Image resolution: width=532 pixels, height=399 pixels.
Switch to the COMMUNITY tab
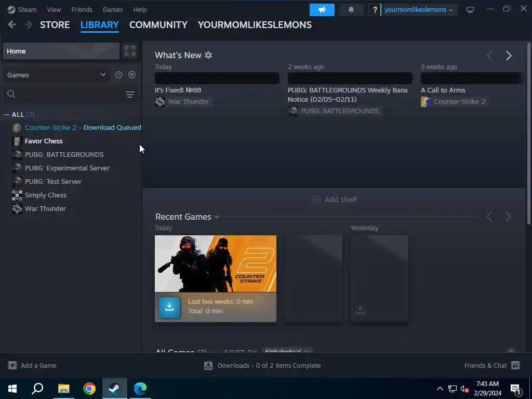point(158,25)
